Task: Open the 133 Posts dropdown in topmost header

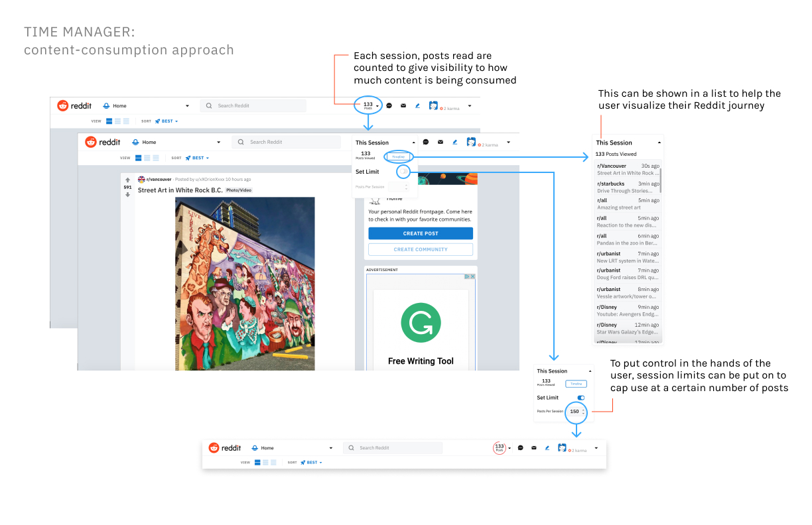Action: (370, 105)
